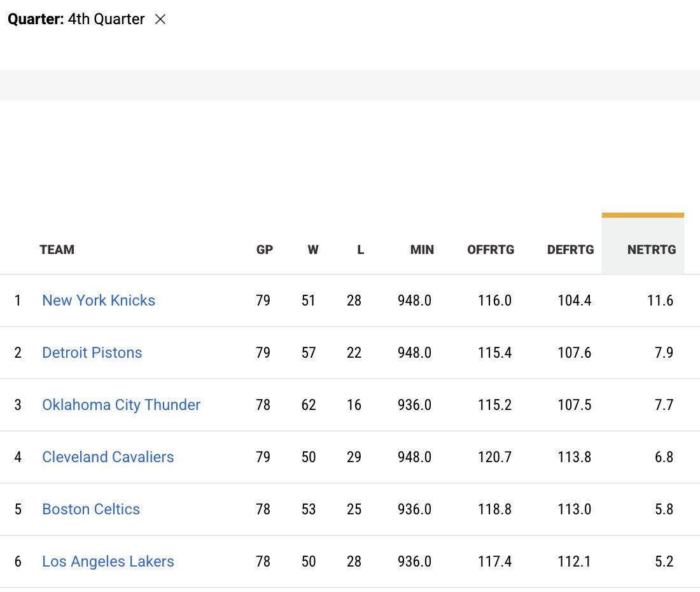Select Pistons net rating value 7.9

coord(664,353)
